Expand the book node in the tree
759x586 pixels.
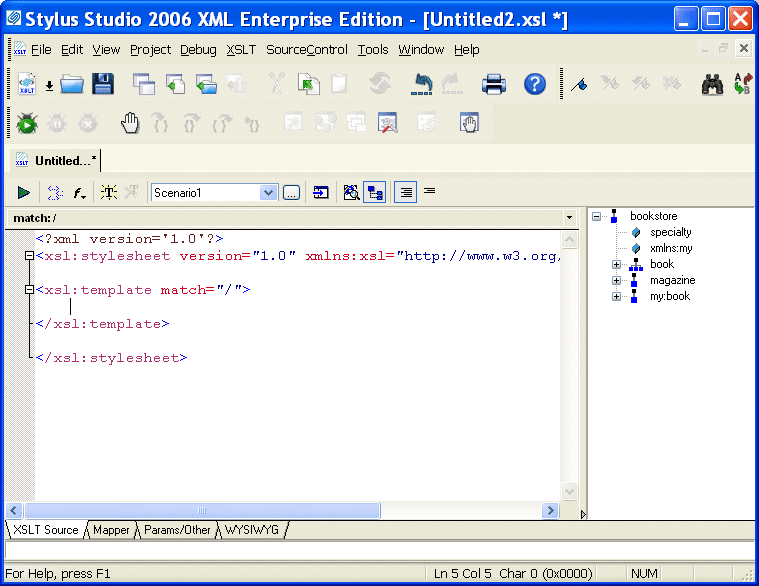(x=617, y=265)
